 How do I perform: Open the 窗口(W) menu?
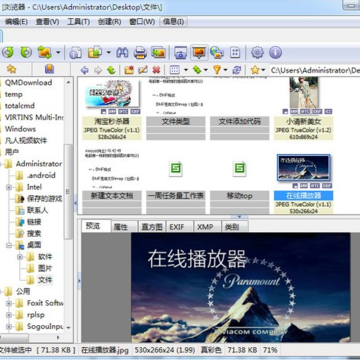[142, 22]
